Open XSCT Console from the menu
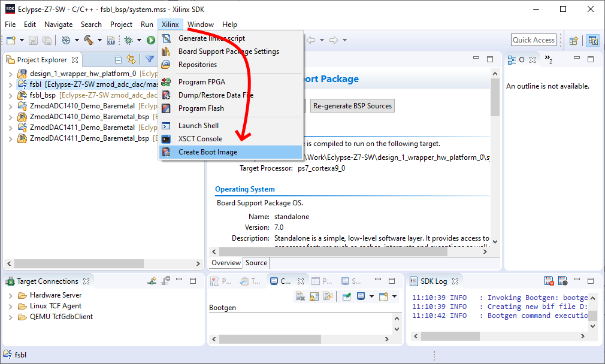 pos(231,139)
